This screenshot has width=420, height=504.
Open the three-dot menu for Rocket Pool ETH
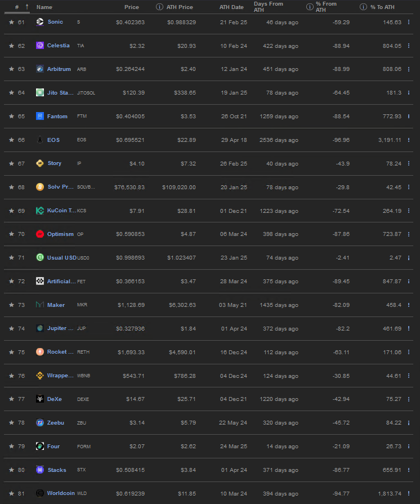coord(409,352)
